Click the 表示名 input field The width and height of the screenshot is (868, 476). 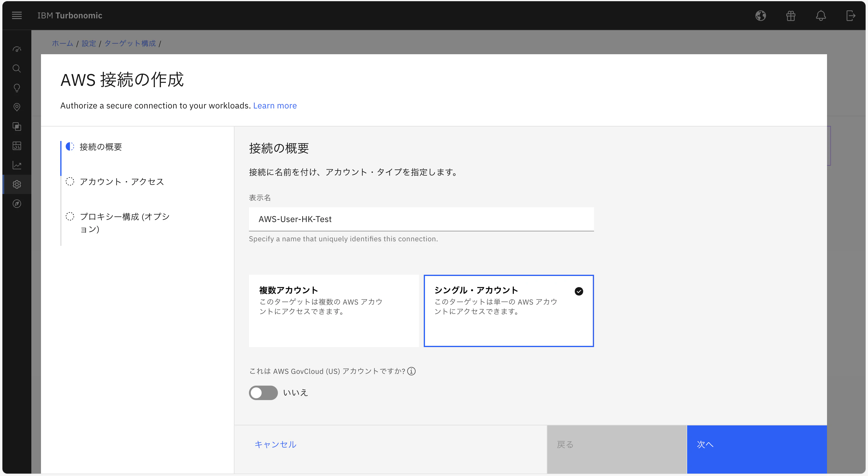click(421, 219)
